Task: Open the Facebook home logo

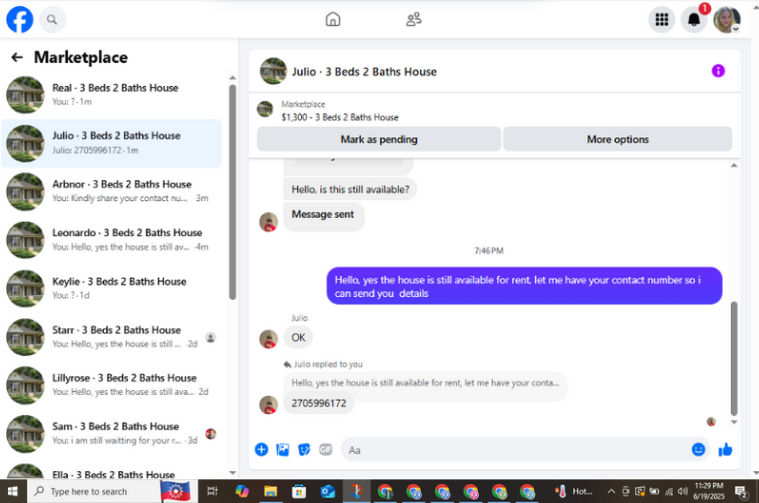Action: pyautogui.click(x=20, y=19)
